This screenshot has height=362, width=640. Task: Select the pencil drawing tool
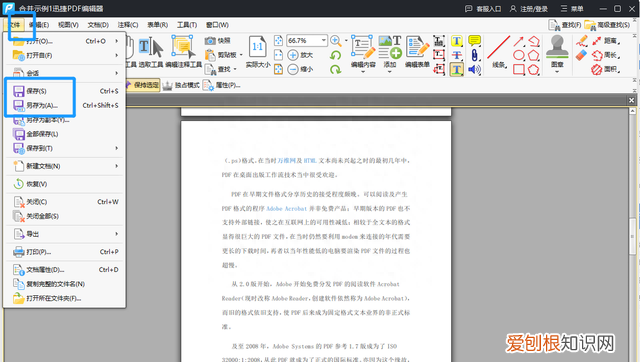(582, 41)
